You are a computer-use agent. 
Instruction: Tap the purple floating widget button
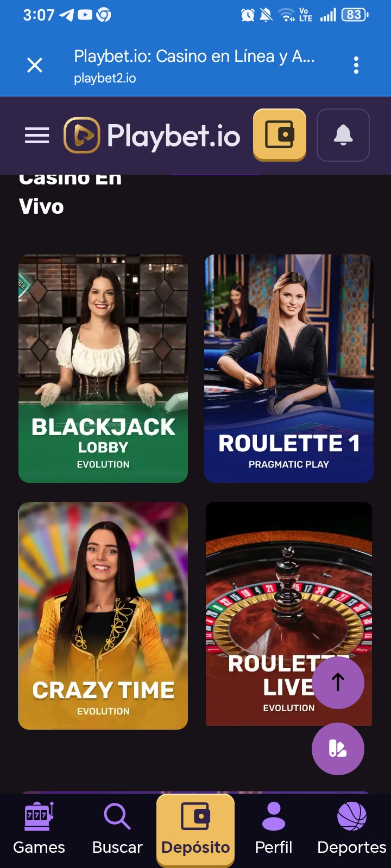tap(338, 749)
